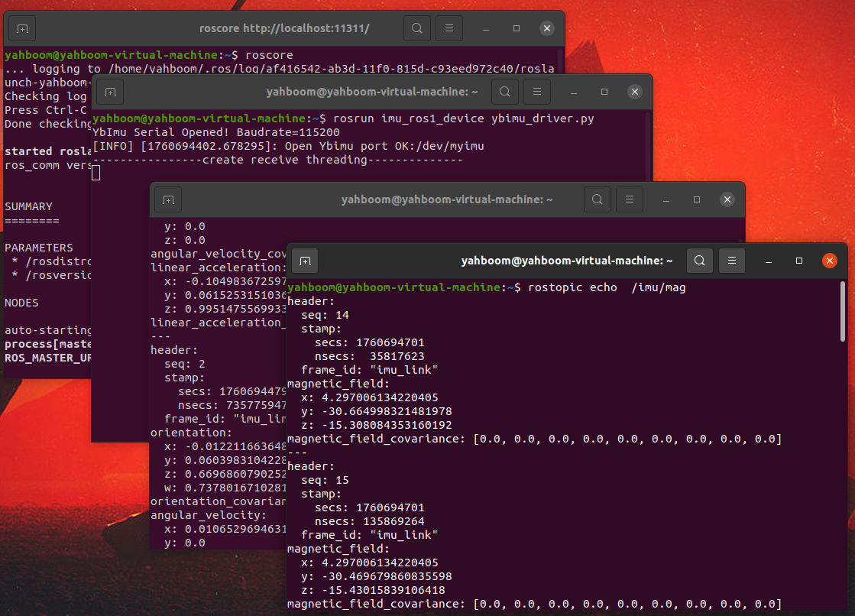Click 'PARAMETERS' heading in roscore terminal
Viewport: 855px width, 616px height.
(x=39, y=248)
